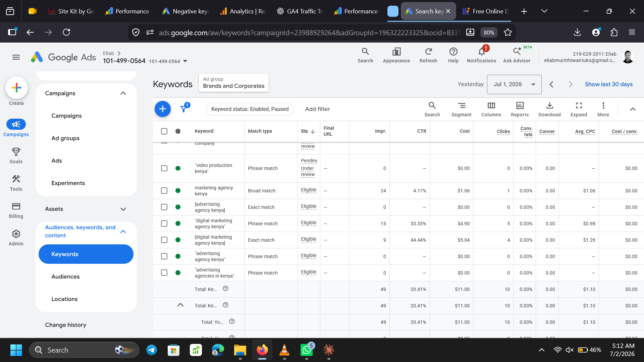
Task: Tick the select-all keywords header checkbox
Action: (x=164, y=131)
